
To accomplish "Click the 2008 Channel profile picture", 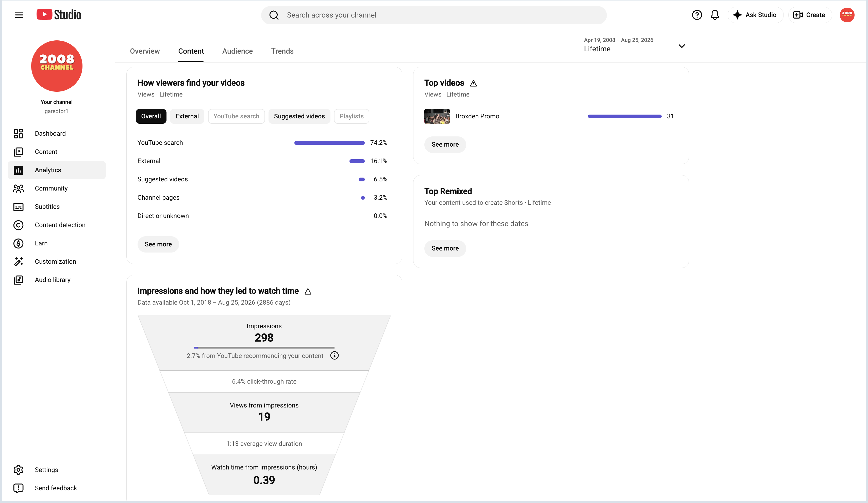I will click(x=57, y=66).
